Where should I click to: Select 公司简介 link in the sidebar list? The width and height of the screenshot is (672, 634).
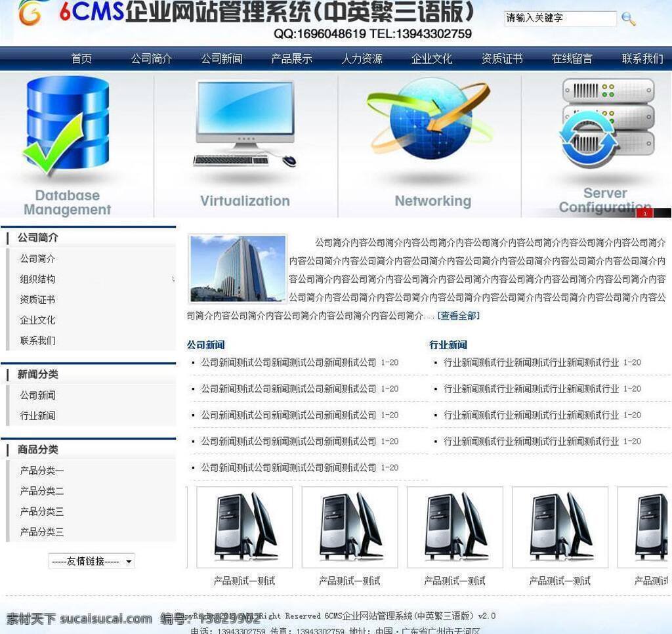(x=37, y=259)
